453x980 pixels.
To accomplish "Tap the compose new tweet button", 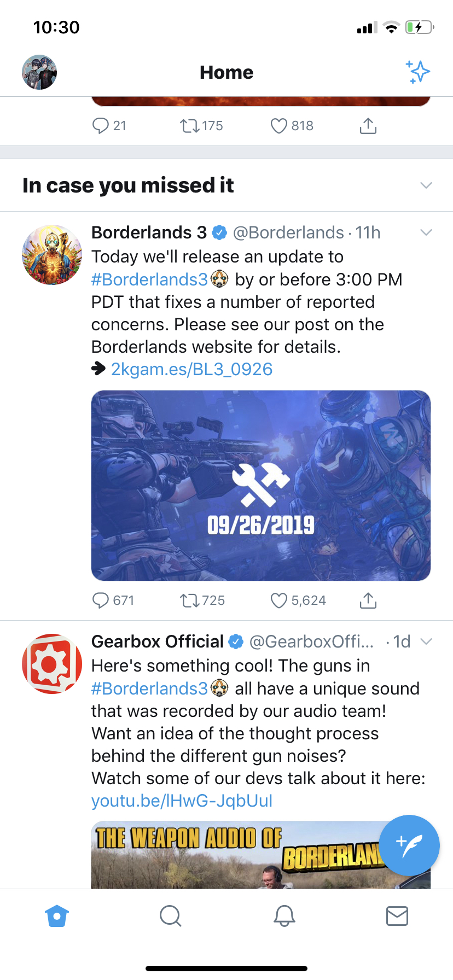I will click(409, 845).
